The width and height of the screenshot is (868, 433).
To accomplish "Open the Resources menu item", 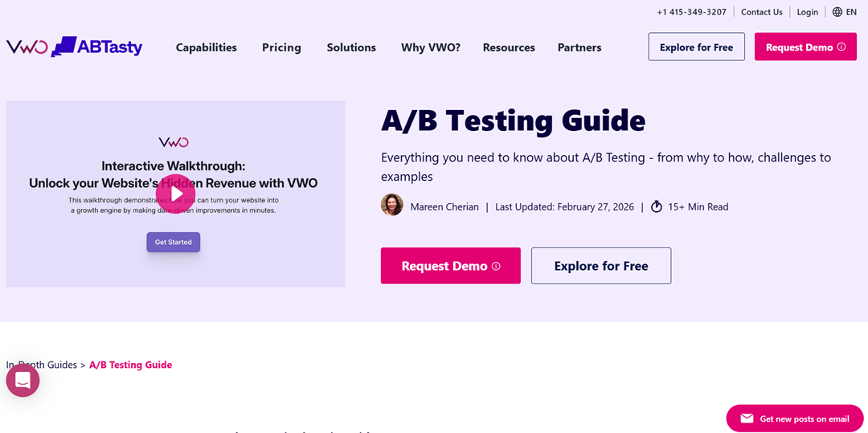I will [509, 47].
